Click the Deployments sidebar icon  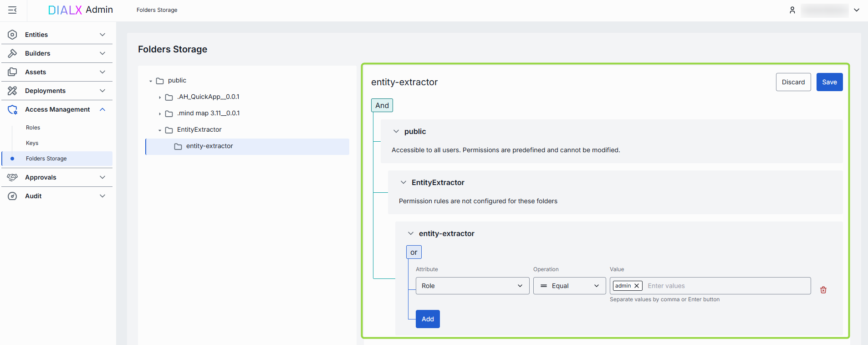(12, 91)
